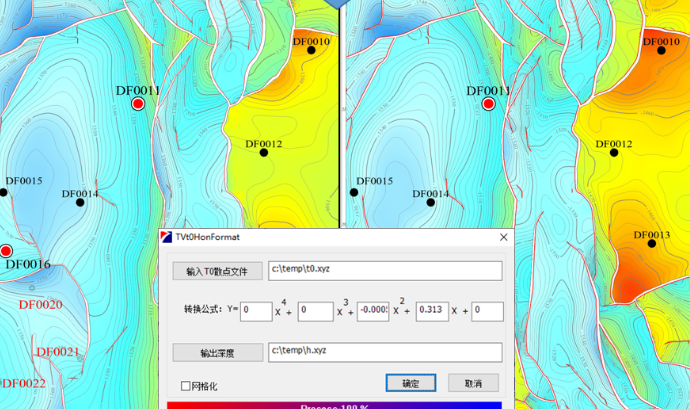Cancel dialog with 取消 button
Screen dimensions: 690x409
[473, 383]
